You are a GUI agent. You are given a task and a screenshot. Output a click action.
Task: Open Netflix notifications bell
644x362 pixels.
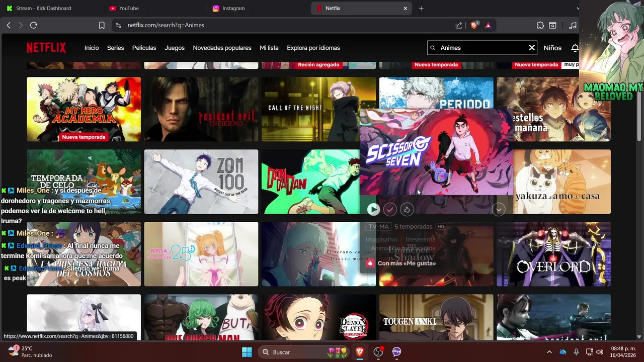(575, 48)
